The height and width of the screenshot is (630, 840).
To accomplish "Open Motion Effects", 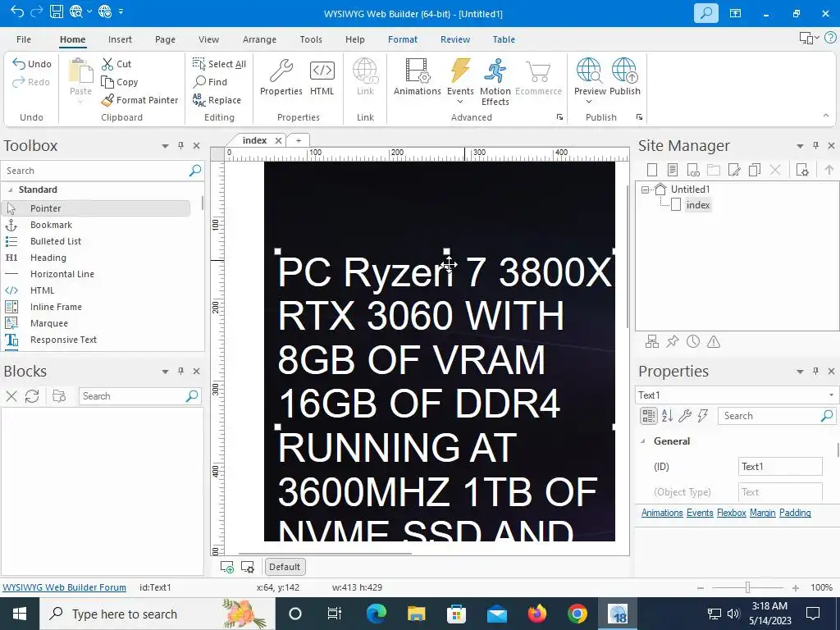I will point(495,82).
